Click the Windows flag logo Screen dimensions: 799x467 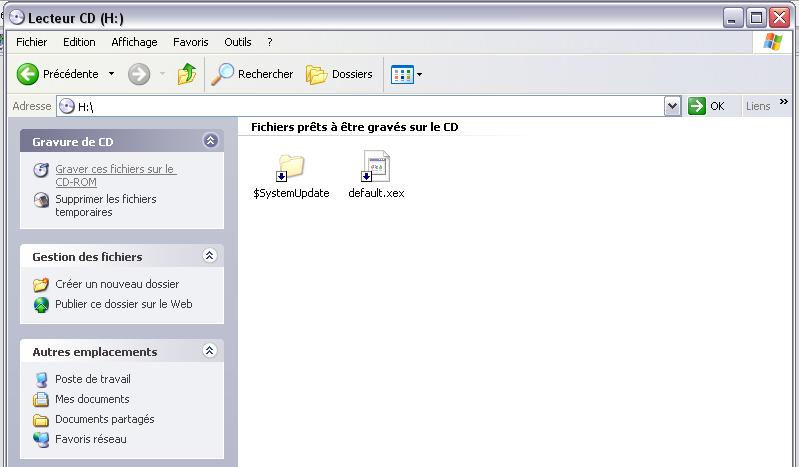pos(773,42)
